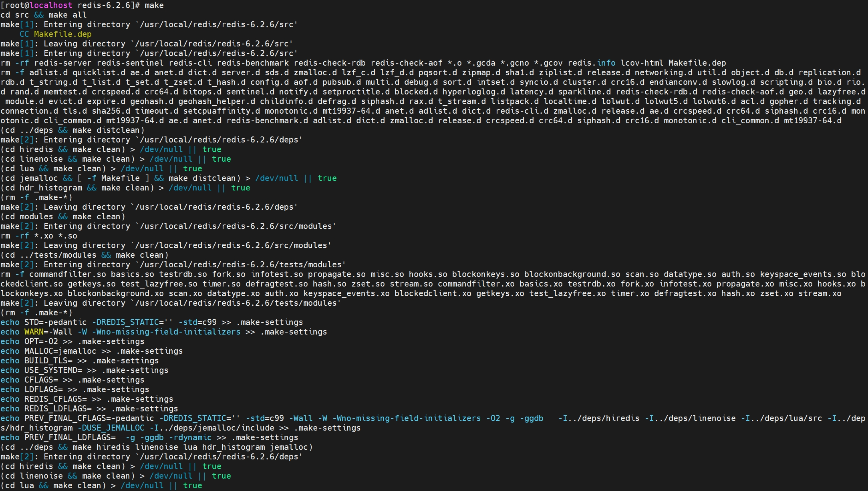The height and width of the screenshot is (491, 868).
Task: Click '(cd modules && make clean)' line
Action: [x=63, y=216]
